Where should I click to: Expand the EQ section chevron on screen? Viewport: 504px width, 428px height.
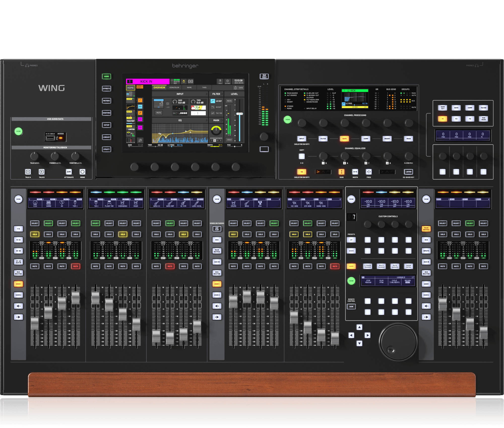point(206,120)
